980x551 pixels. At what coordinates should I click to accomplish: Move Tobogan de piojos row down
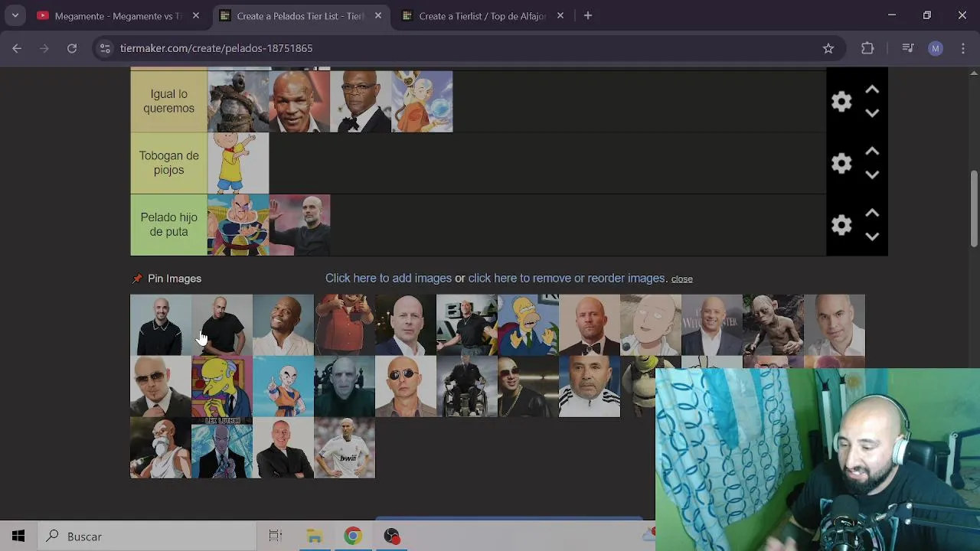tap(872, 175)
